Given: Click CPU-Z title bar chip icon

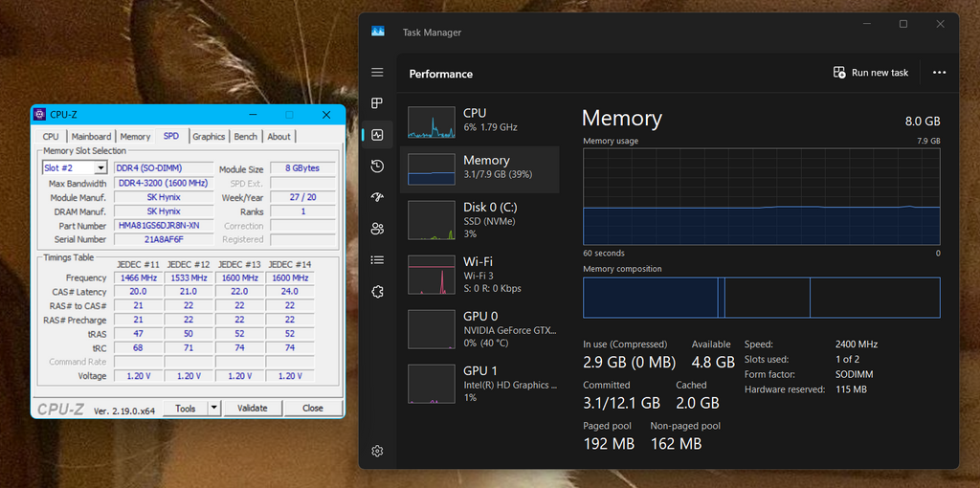Looking at the screenshot, I should 39,115.
